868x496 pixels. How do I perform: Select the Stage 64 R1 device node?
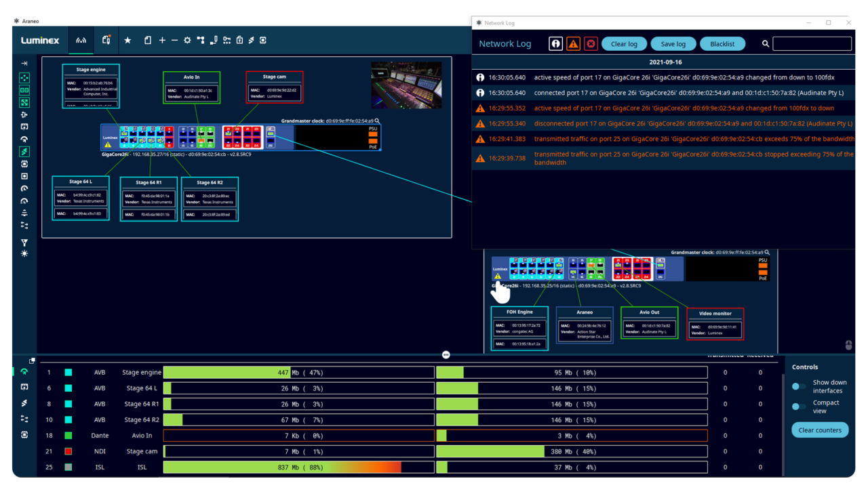click(149, 199)
